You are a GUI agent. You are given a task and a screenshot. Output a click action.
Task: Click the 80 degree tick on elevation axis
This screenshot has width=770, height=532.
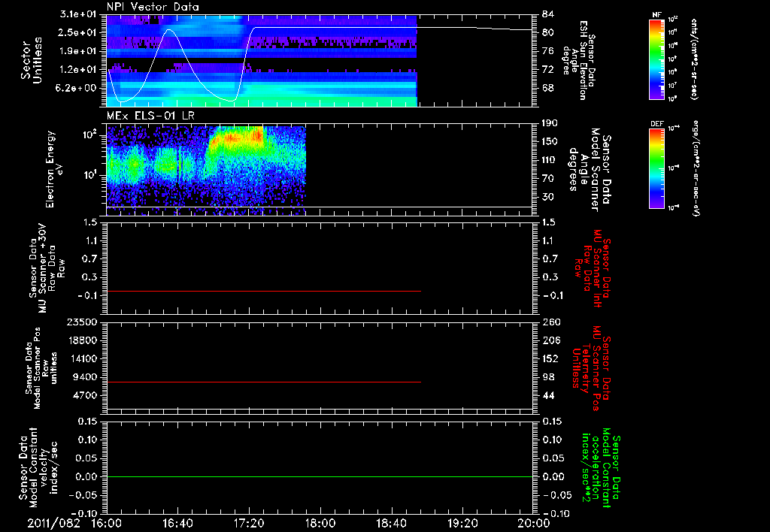(547, 32)
